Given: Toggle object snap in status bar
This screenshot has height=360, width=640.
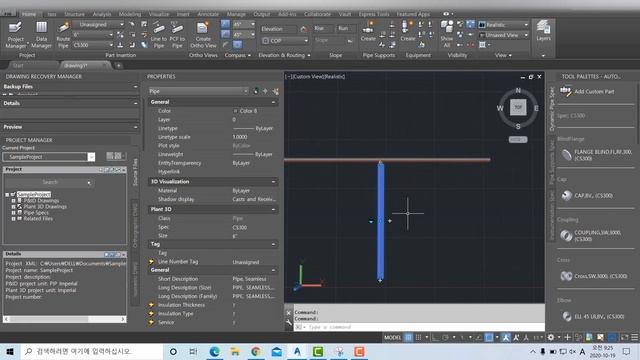Looking at the screenshot, I should click(489, 338).
